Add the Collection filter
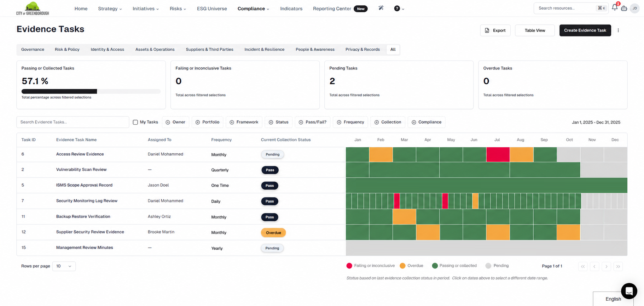 tap(388, 122)
